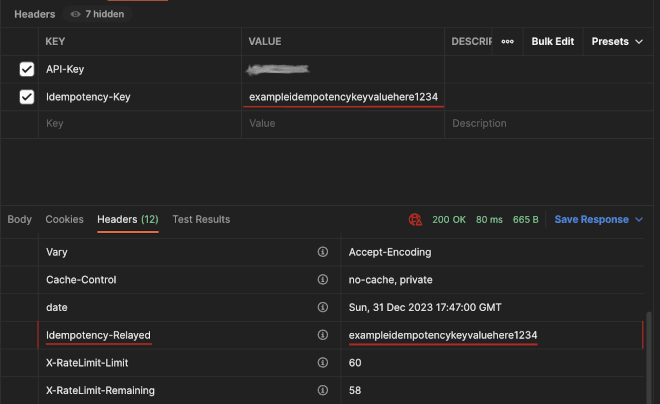Open the three-dot column options menu

(508, 42)
